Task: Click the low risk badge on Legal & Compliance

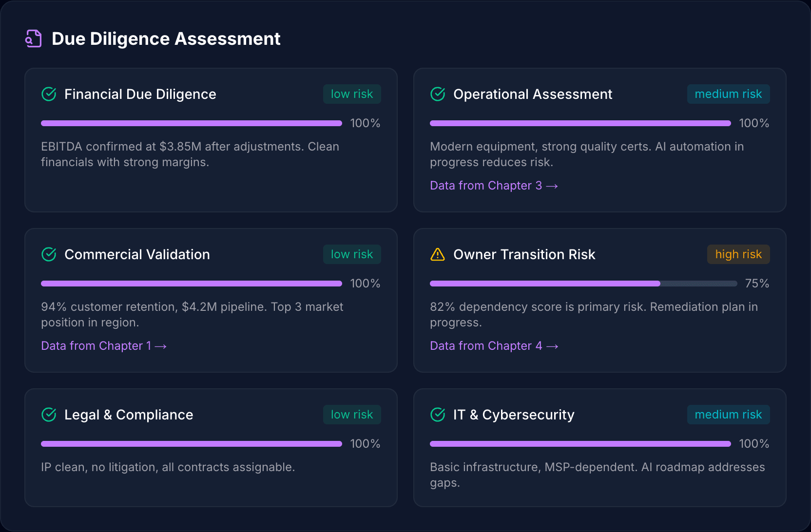Action: [x=352, y=415]
